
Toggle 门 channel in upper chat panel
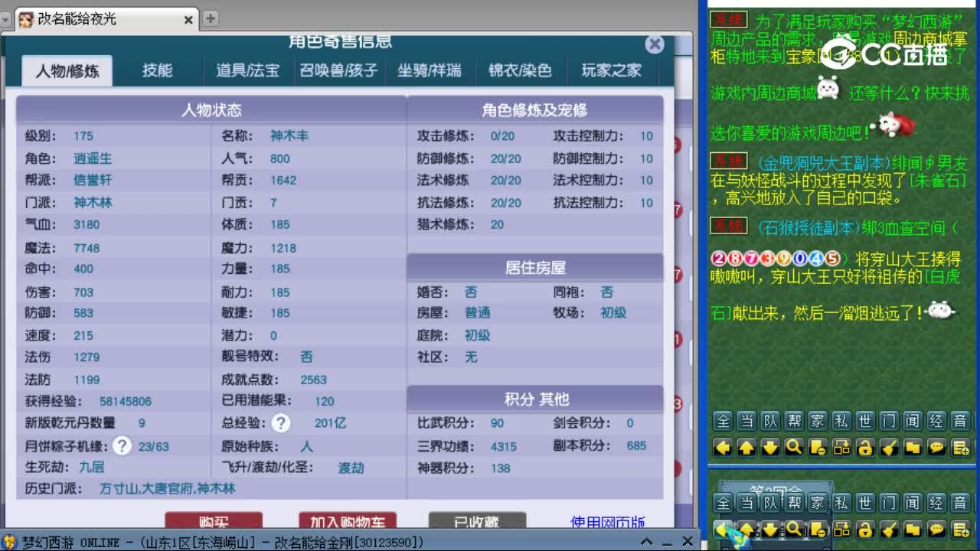(889, 421)
